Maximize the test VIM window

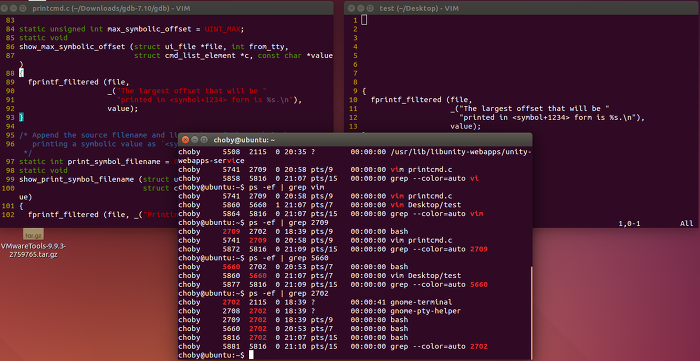(x=370, y=8)
